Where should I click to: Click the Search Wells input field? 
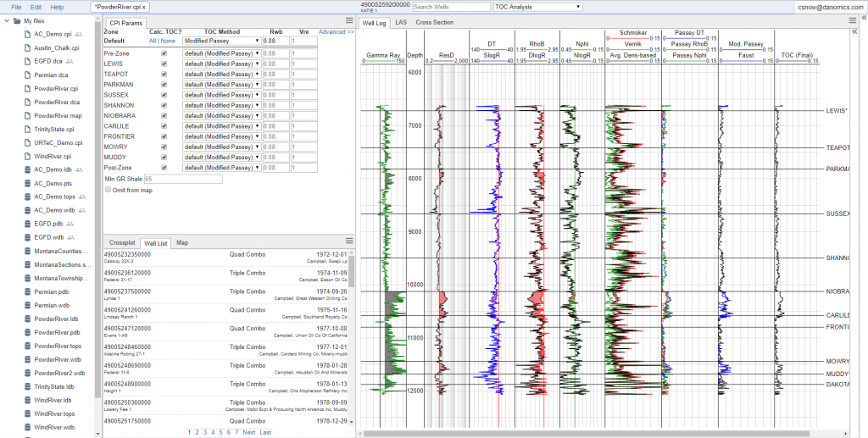point(452,7)
